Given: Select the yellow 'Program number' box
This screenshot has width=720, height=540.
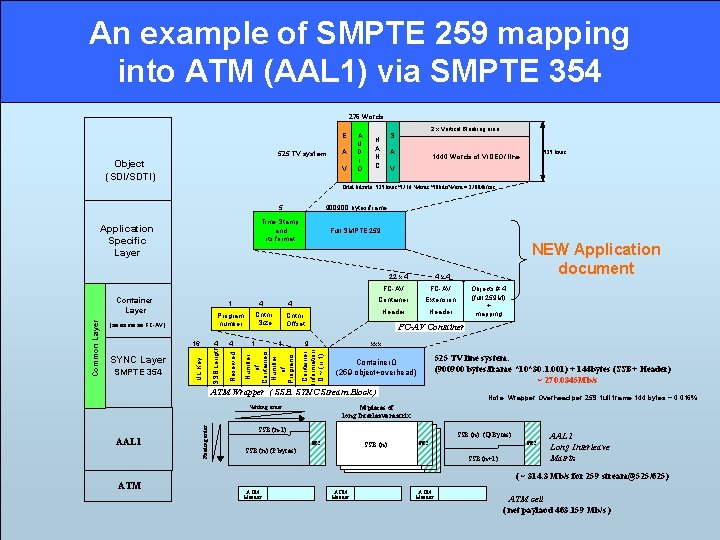Looking at the screenshot, I should [x=231, y=319].
